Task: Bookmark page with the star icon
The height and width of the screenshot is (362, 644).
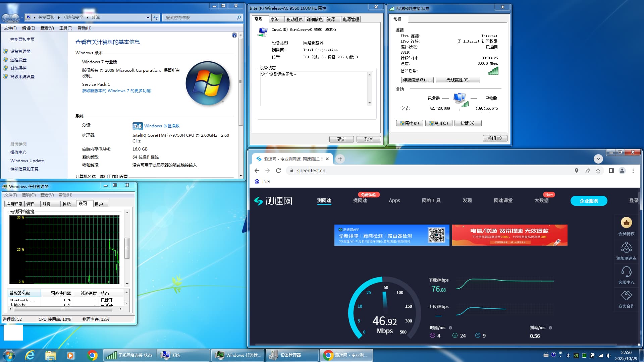Action: pos(598,171)
